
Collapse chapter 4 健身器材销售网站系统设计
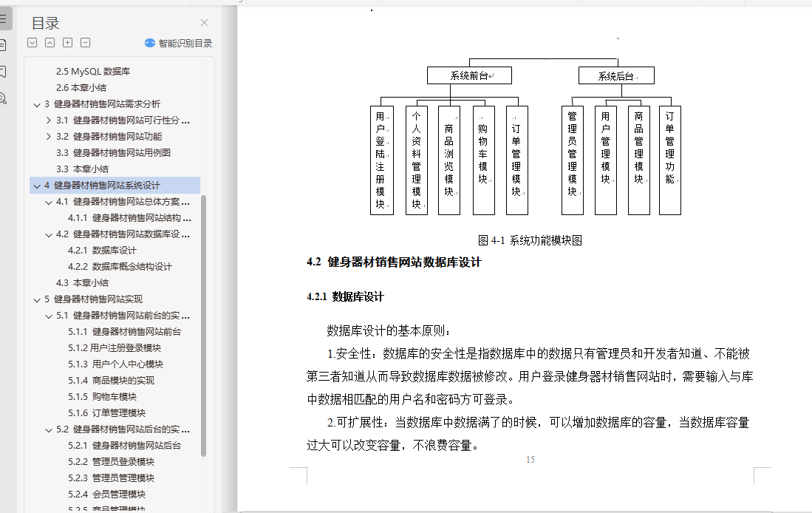pyautogui.click(x=37, y=186)
